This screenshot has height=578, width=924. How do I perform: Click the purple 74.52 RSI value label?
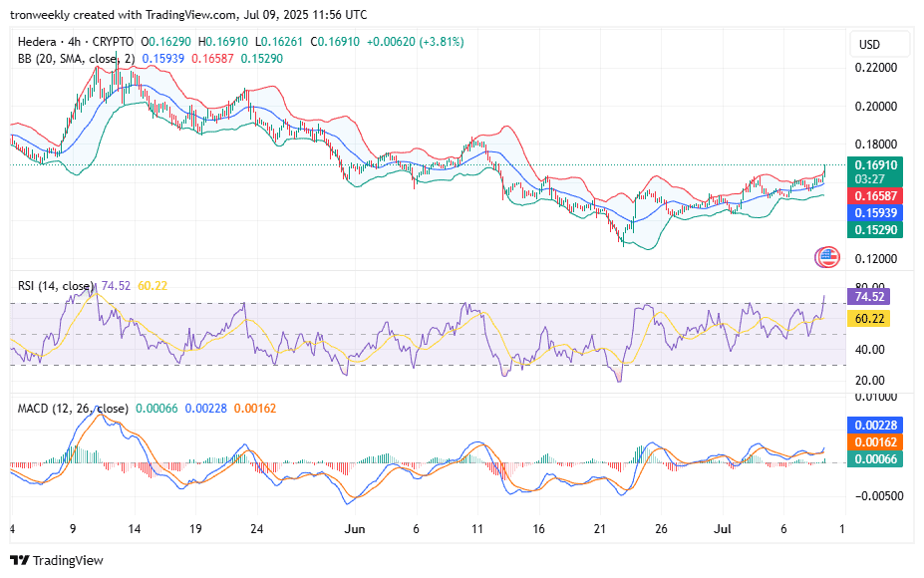click(868, 296)
